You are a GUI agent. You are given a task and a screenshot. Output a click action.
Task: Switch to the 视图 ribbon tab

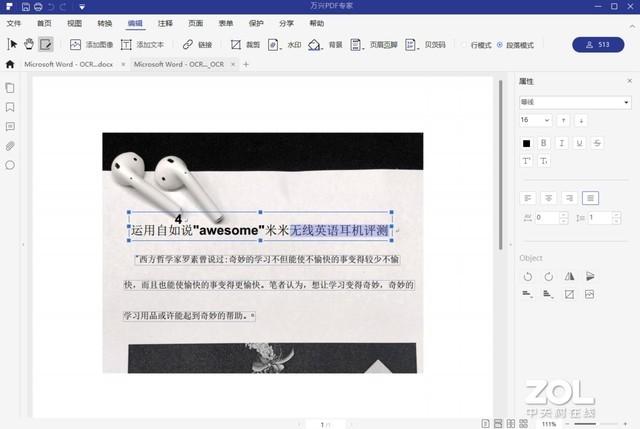[74, 23]
